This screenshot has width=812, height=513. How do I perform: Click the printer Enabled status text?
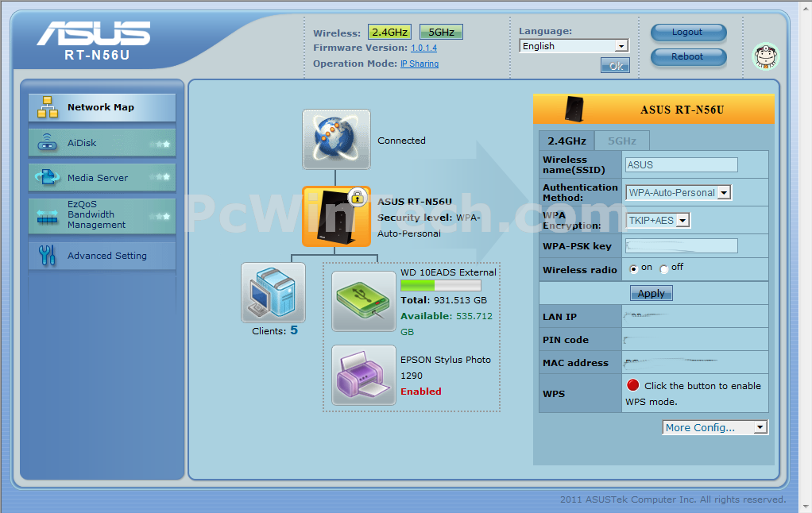(x=421, y=391)
